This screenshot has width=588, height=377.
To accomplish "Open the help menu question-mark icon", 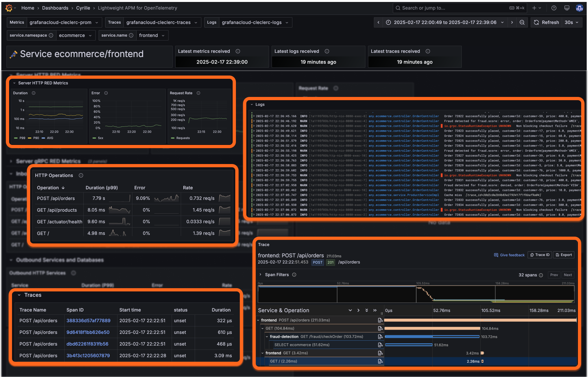I will [x=554, y=8].
